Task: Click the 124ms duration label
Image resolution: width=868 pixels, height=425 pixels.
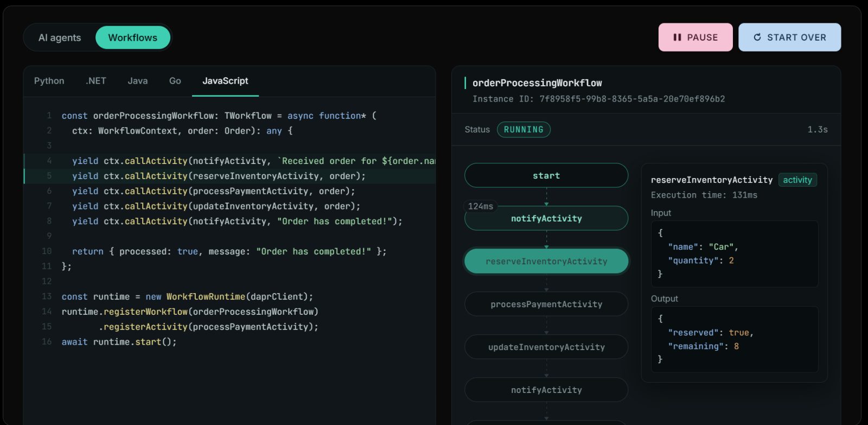Action: (481, 206)
